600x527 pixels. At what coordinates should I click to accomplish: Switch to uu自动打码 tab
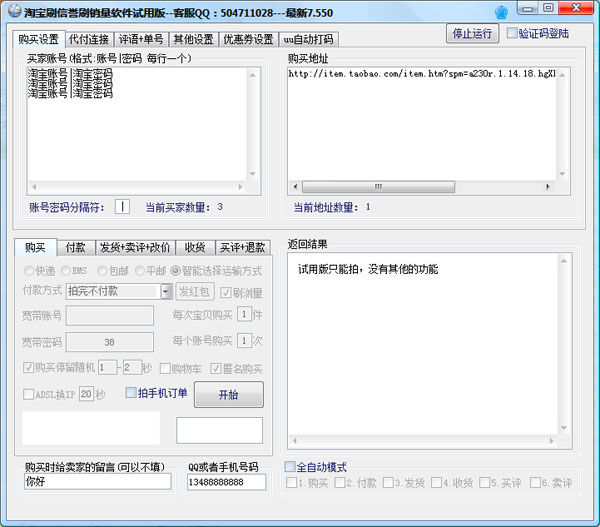pyautogui.click(x=308, y=39)
